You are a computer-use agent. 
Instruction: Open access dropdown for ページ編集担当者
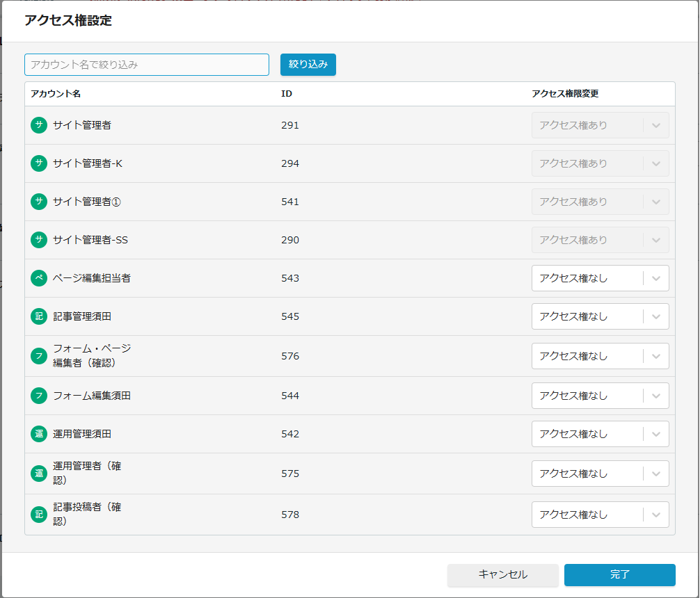[x=600, y=278]
